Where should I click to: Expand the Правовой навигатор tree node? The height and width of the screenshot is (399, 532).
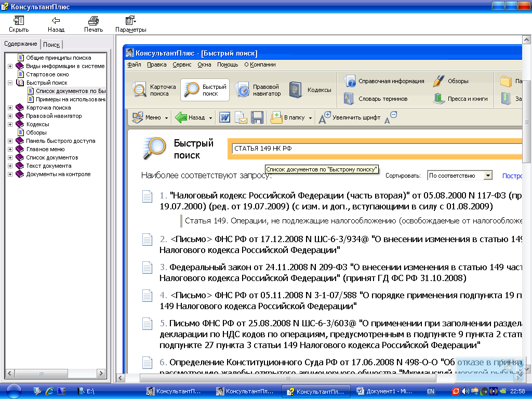point(10,116)
